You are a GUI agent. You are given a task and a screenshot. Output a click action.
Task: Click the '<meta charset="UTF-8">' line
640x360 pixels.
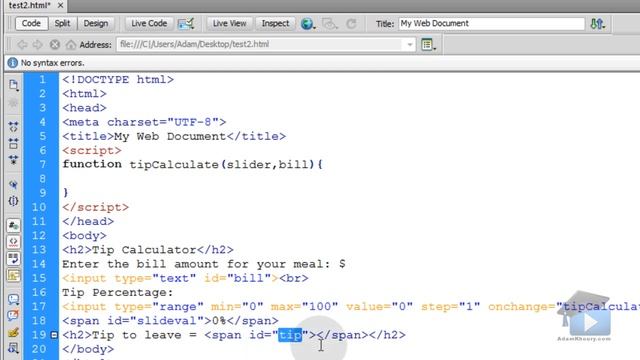144,122
